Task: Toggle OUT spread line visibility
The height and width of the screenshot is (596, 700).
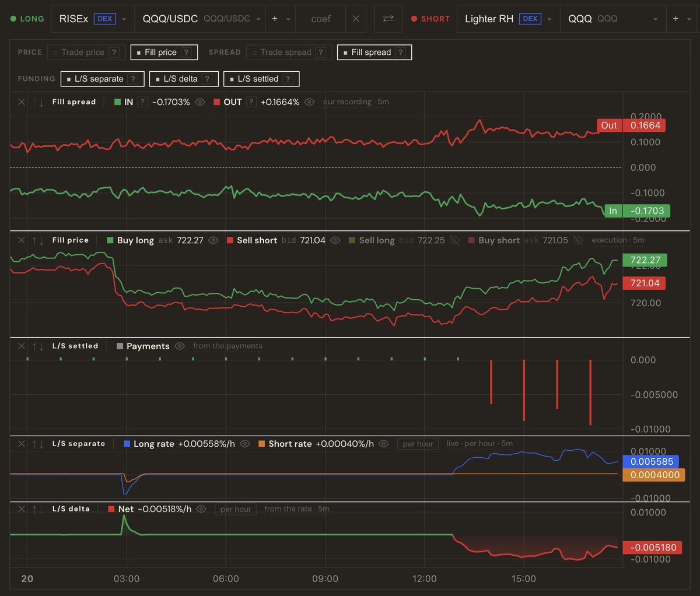Action: click(x=310, y=102)
